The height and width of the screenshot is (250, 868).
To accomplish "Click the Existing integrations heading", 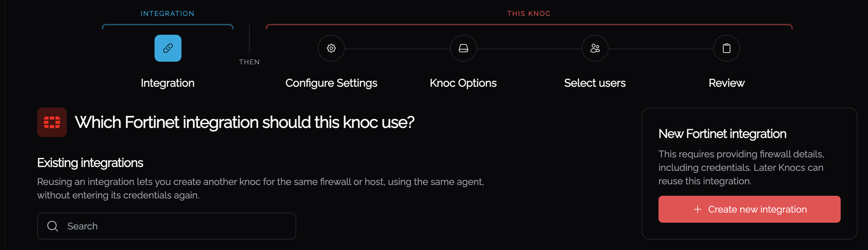I will pyautogui.click(x=90, y=163).
